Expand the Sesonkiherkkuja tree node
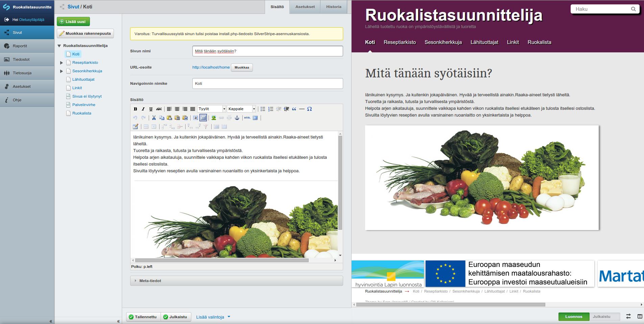This screenshot has height=324, width=644. tap(62, 71)
